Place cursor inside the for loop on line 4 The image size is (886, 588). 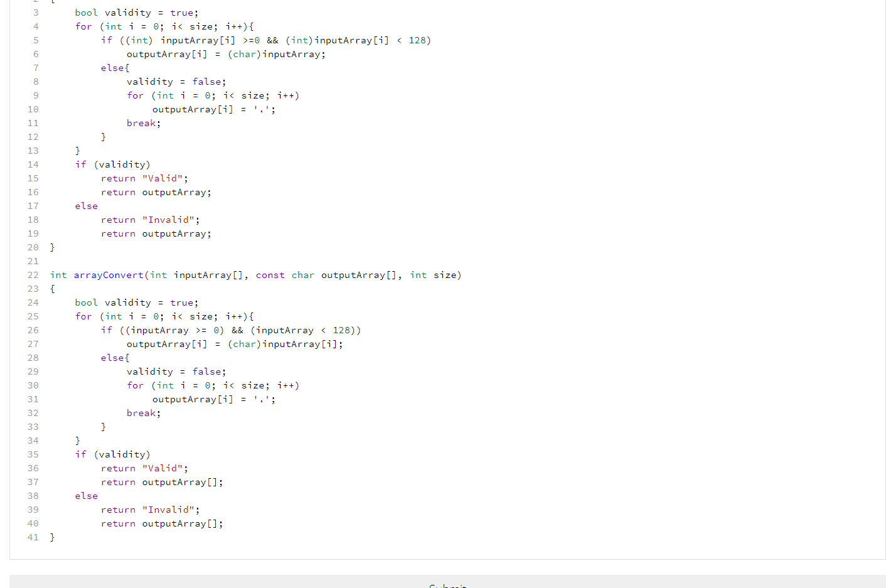coord(163,26)
